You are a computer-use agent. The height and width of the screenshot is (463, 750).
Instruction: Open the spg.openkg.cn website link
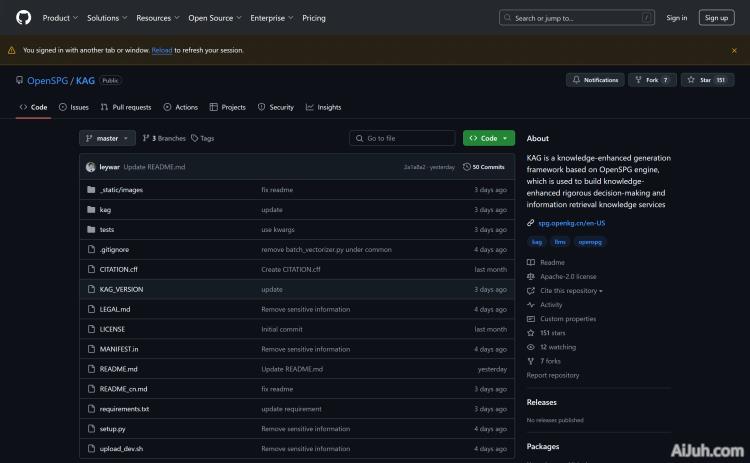coord(572,223)
